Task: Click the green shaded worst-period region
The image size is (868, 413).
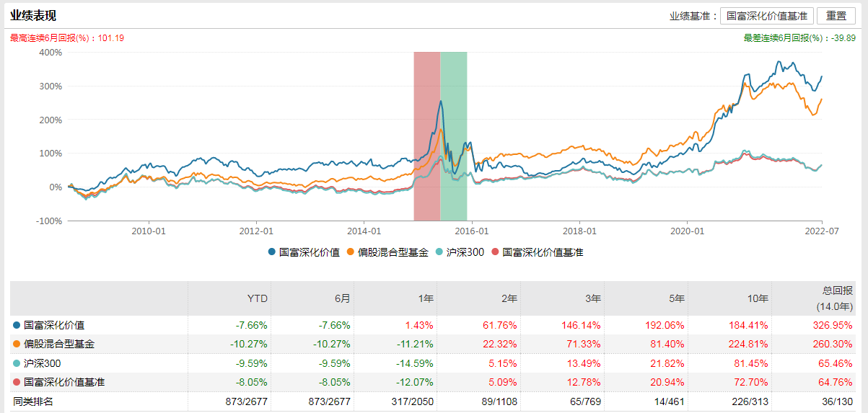Action: [454, 136]
